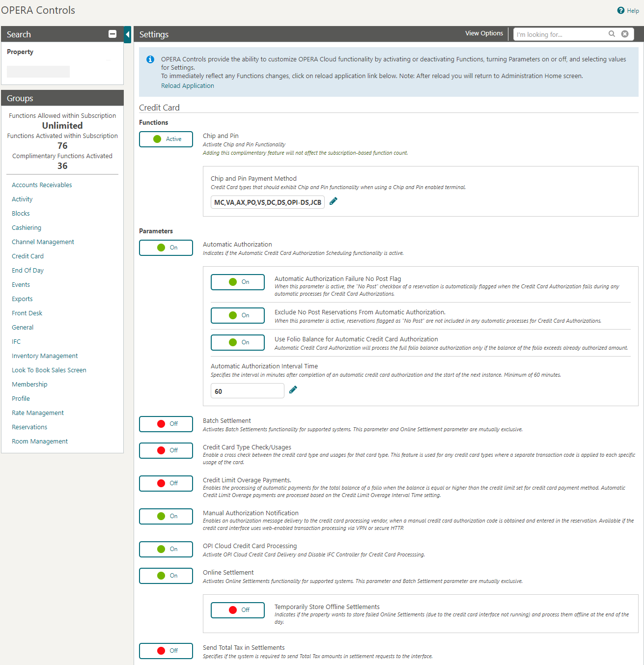Edit the Chip and Pin Payment Method pencil
Screen dimensions: 644x665
coord(334,201)
